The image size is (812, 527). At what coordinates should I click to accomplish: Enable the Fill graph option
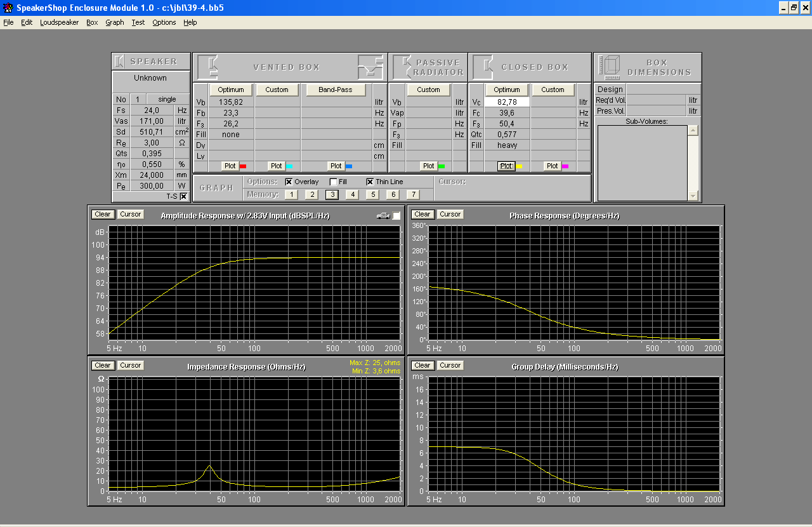point(334,182)
